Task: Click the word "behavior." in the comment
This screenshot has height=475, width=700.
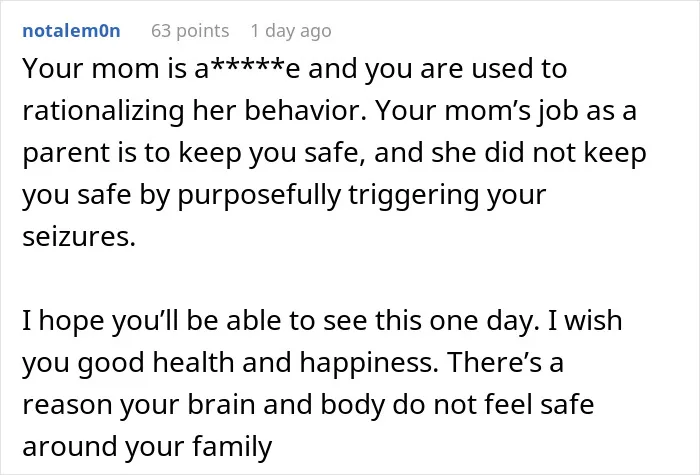Action: coord(305,110)
